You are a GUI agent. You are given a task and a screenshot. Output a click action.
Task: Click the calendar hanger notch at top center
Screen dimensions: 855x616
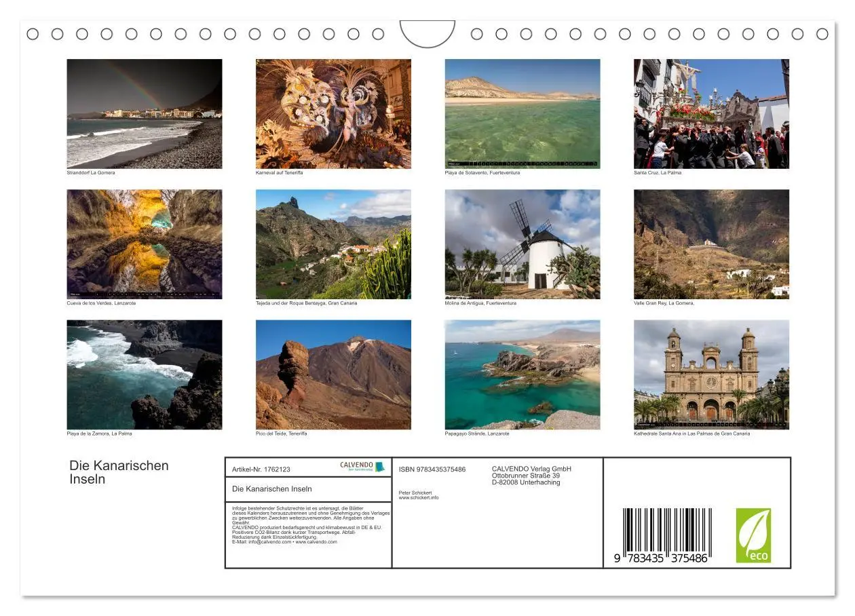click(427, 33)
